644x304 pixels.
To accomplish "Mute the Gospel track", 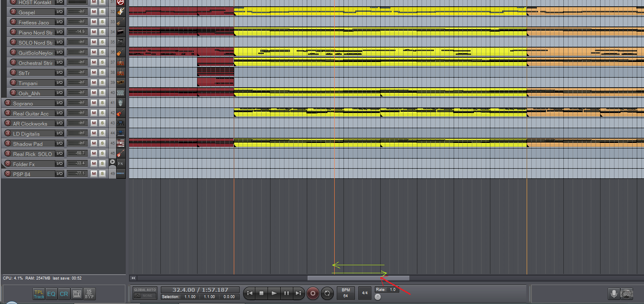I will click(94, 12).
